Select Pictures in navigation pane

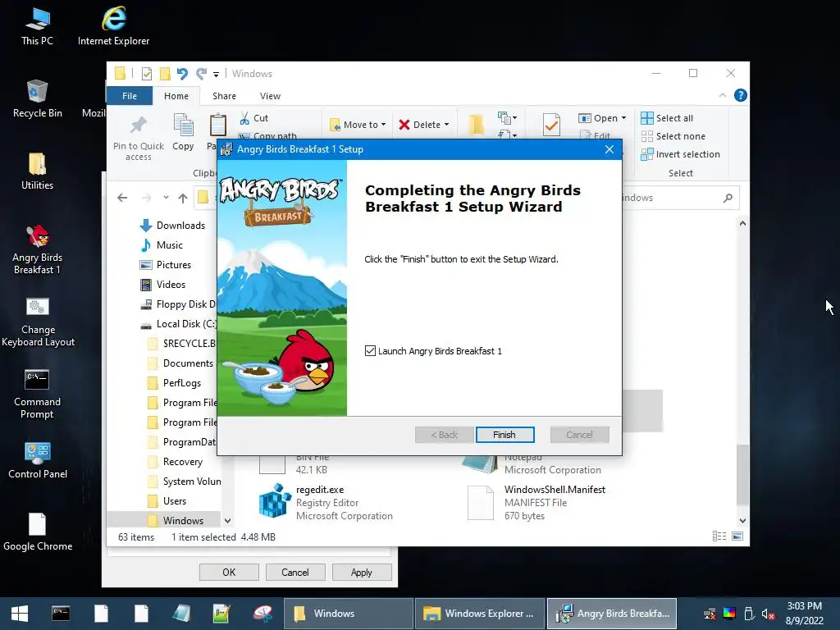pos(166,265)
